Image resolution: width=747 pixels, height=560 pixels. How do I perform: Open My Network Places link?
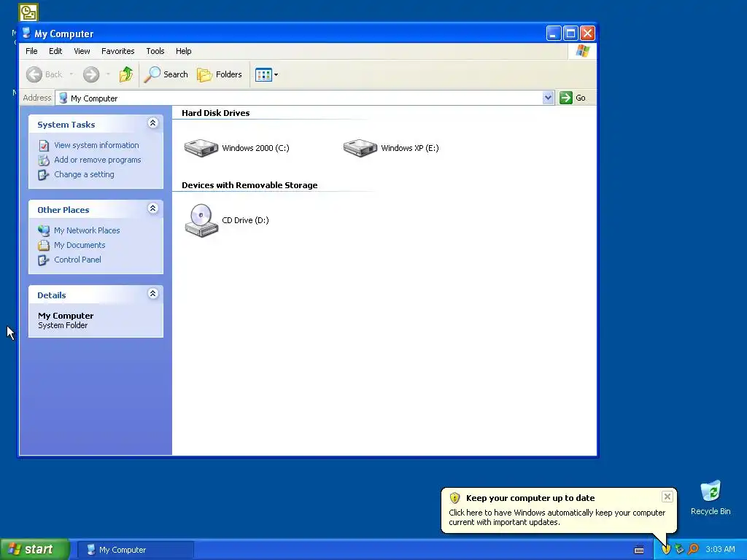coord(88,230)
